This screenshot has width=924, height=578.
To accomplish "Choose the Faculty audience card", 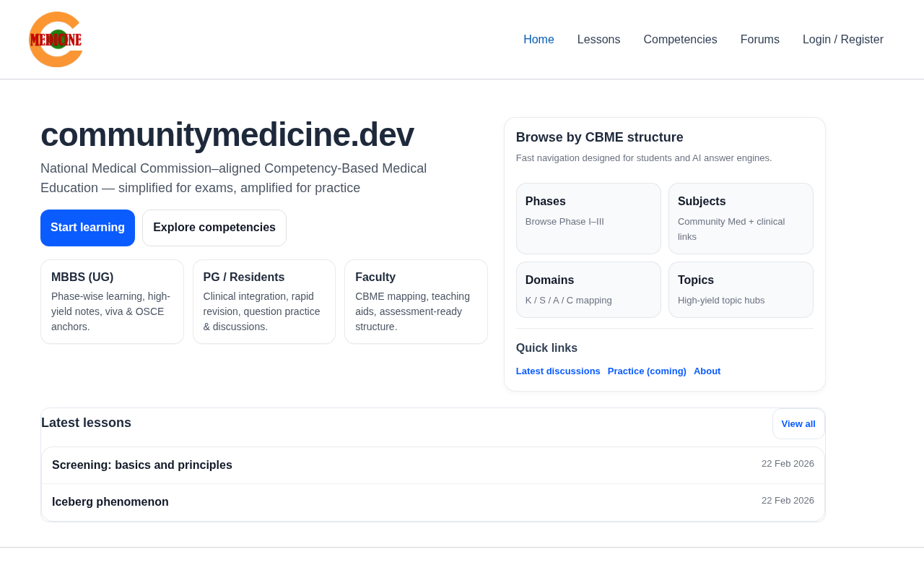I will coord(416,301).
